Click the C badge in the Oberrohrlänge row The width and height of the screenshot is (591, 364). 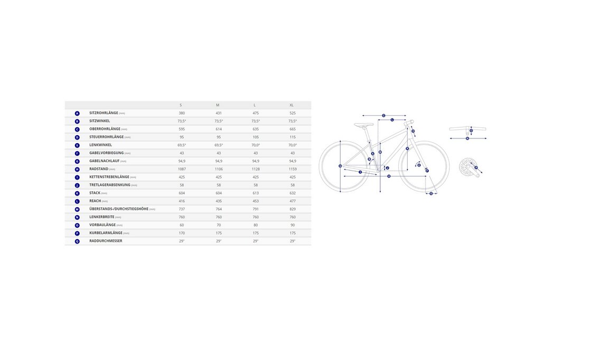tap(77, 129)
